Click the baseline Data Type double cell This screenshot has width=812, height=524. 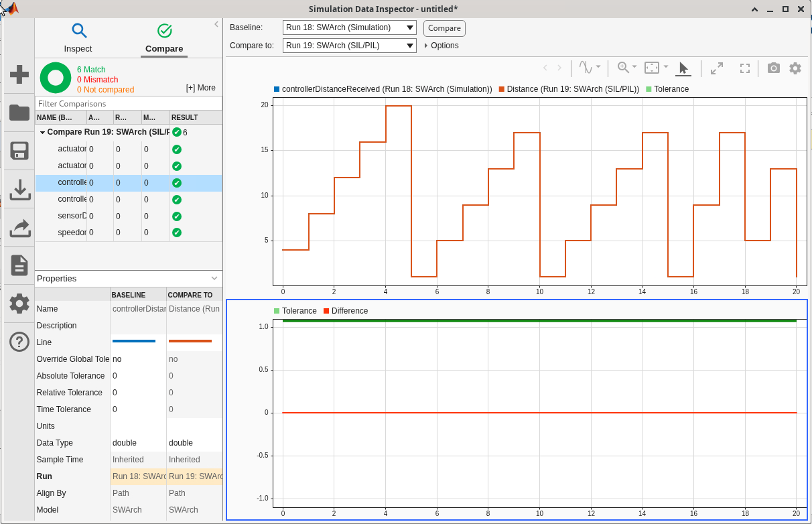point(138,443)
